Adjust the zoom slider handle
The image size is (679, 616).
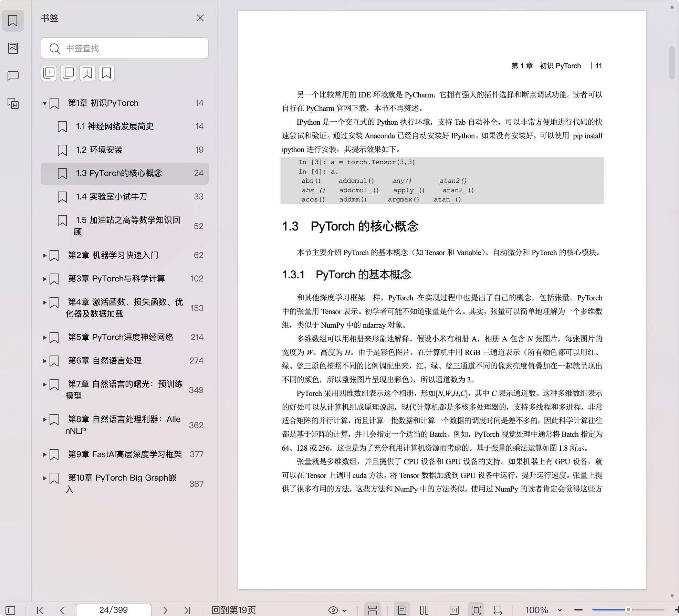628,610
